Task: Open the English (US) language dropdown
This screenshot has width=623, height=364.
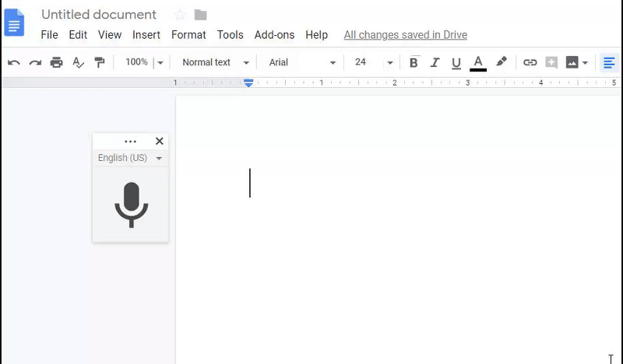Action: click(x=130, y=158)
